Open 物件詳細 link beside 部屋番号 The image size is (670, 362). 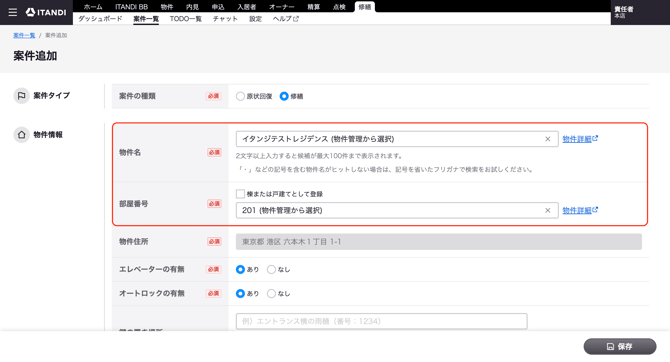580,210
